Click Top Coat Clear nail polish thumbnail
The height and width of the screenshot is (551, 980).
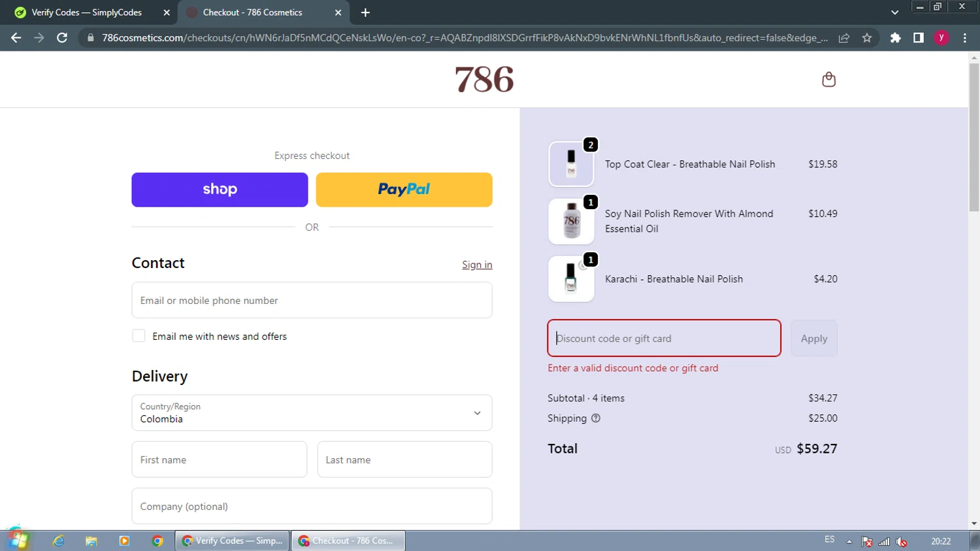point(571,164)
